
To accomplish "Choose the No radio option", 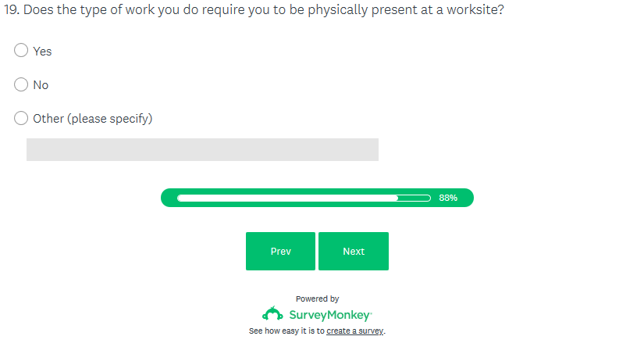I will pos(21,84).
